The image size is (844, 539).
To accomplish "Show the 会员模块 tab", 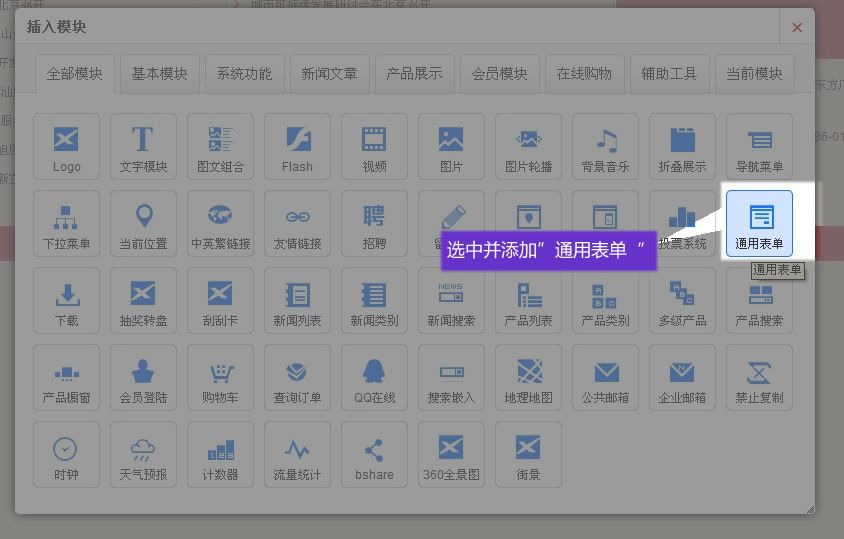I will [x=499, y=74].
